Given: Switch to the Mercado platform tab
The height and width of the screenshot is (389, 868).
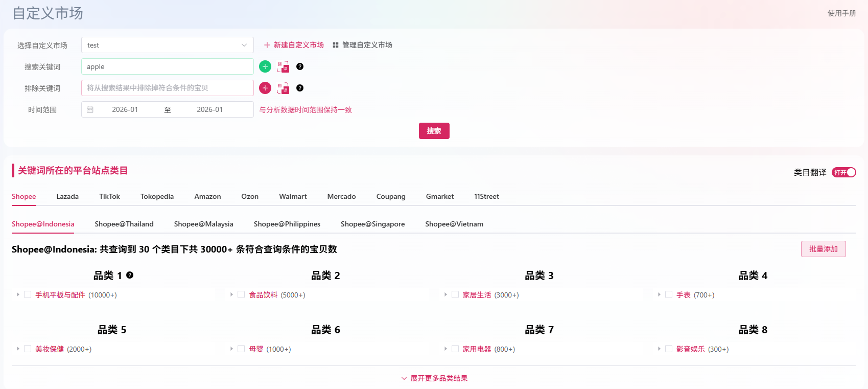Looking at the screenshot, I should [341, 196].
